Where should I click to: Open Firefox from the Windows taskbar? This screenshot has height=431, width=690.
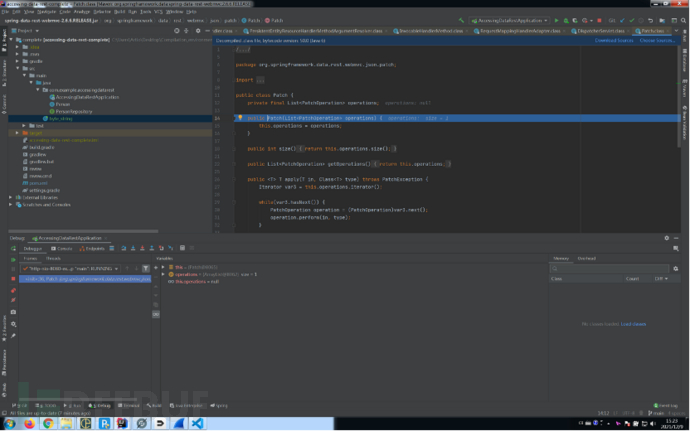tap(29, 424)
